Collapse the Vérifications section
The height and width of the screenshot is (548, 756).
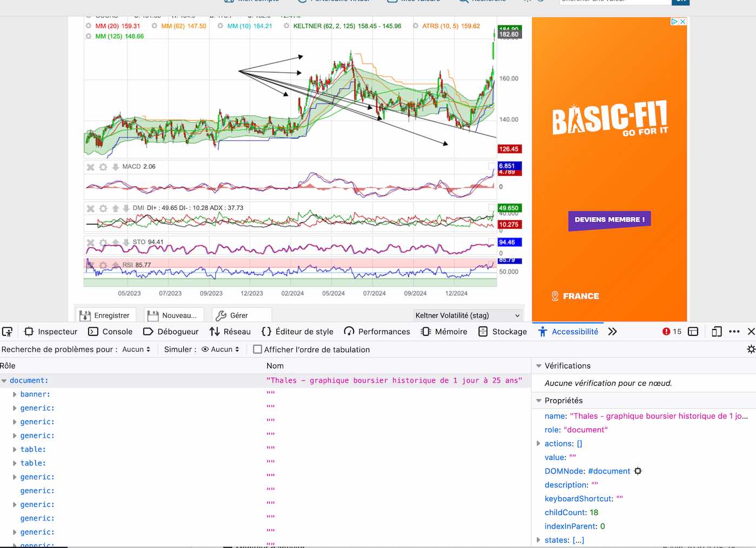point(539,366)
